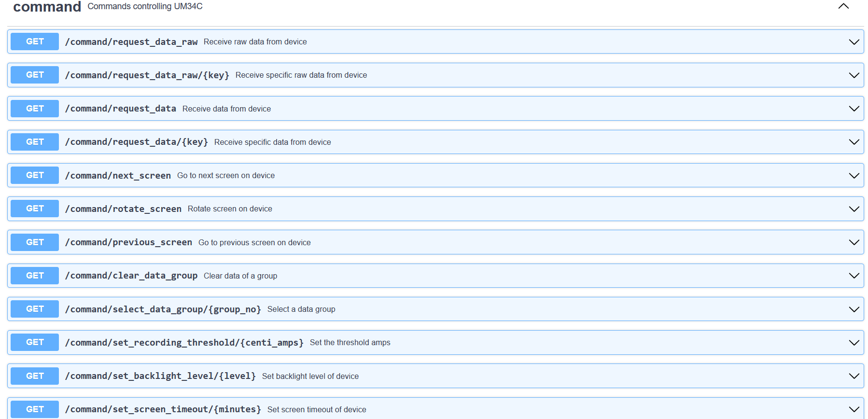Open the /command/set_screen_timeout/{minutes} path link
This screenshot has width=868, height=419.
tap(163, 409)
